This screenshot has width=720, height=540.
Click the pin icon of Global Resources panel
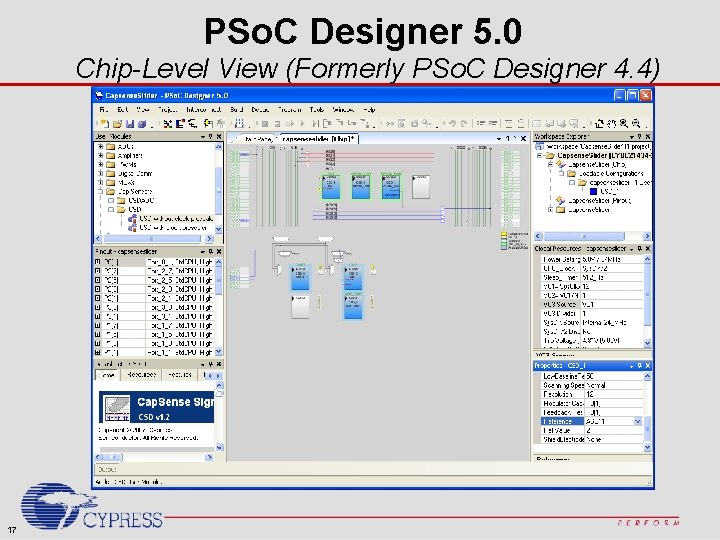pos(639,248)
